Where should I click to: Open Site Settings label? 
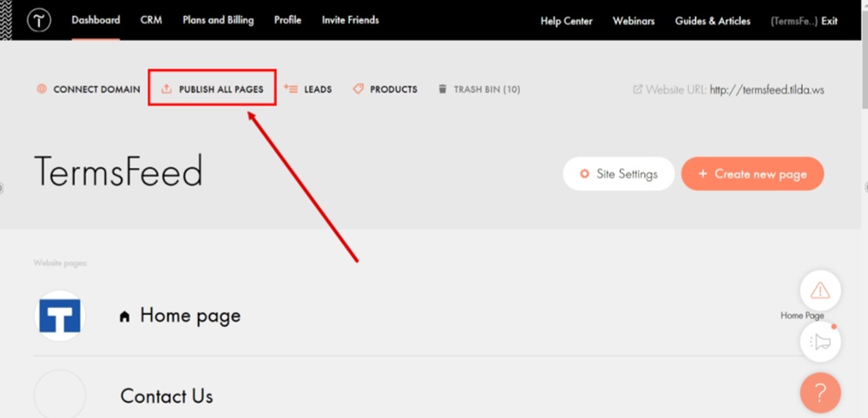[x=628, y=173]
